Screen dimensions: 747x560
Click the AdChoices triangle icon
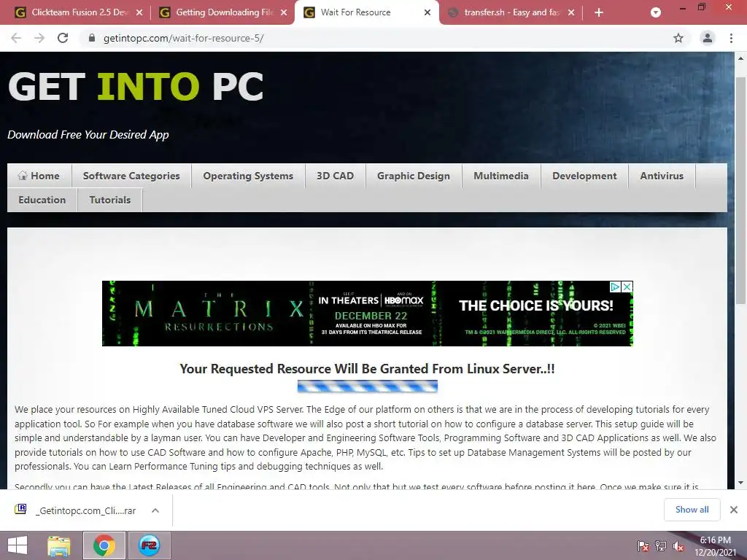615,287
